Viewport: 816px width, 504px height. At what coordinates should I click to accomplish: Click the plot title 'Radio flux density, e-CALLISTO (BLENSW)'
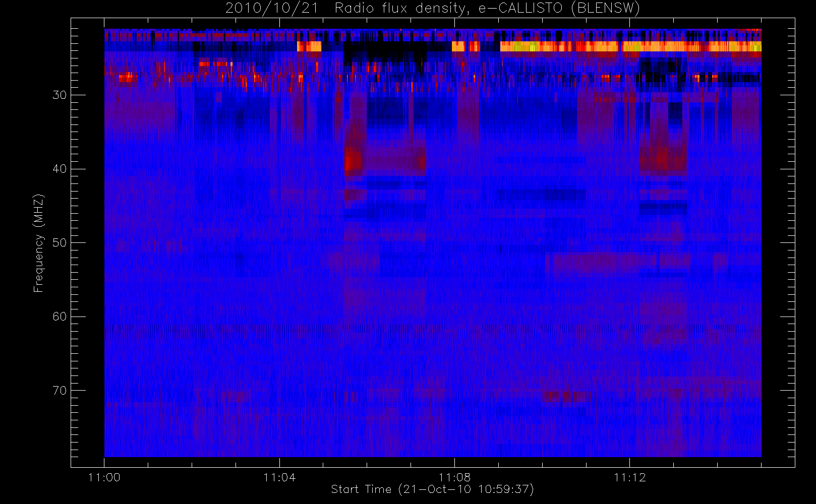point(487,9)
